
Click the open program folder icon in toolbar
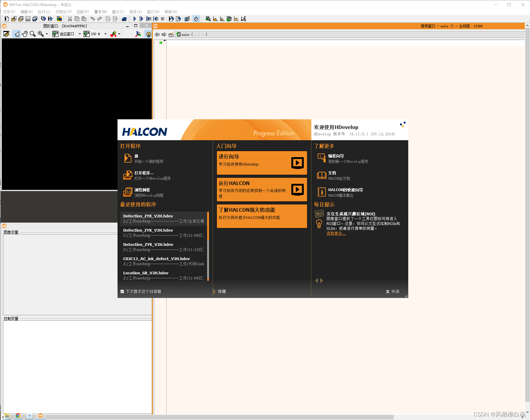point(14,19)
